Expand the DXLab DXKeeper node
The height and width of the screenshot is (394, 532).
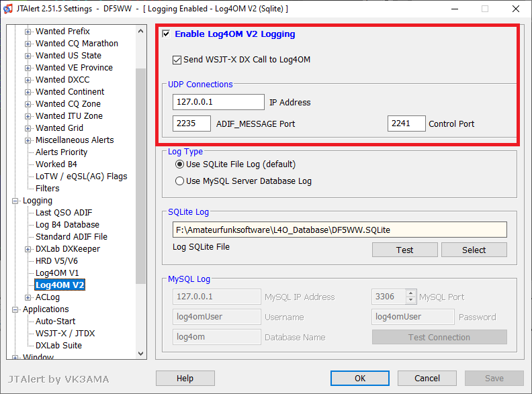coord(28,249)
